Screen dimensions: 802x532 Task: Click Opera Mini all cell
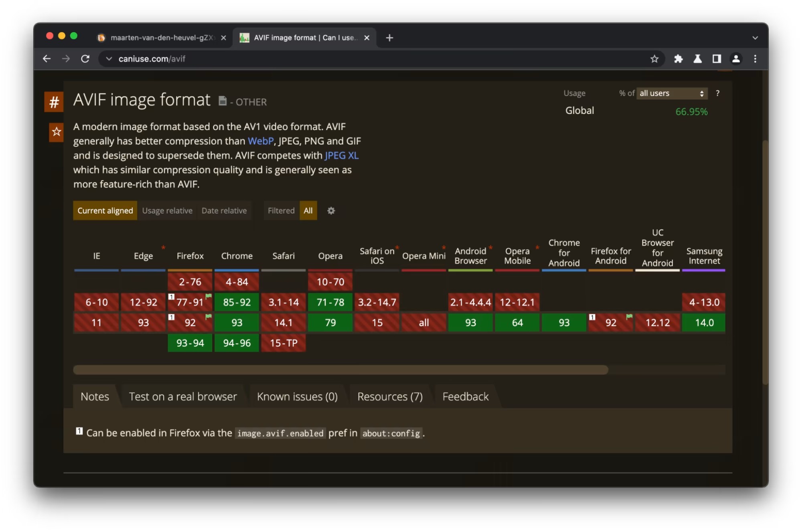(x=424, y=323)
